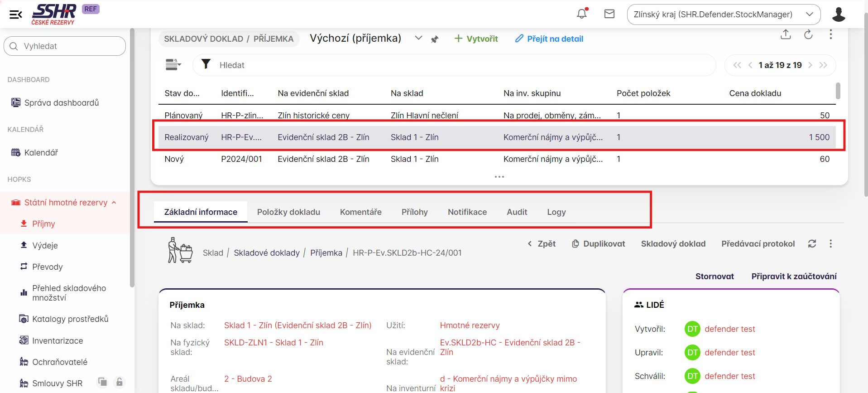The image size is (868, 393).
Task: Click the filter funnel icon
Action: pyautogui.click(x=206, y=64)
